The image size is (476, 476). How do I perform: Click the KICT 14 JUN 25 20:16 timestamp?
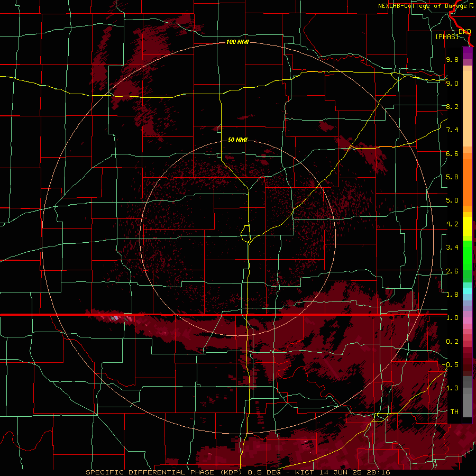click(x=342, y=472)
